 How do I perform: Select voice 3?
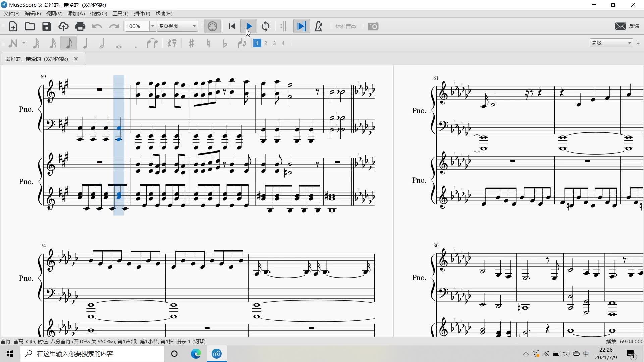[x=274, y=43]
